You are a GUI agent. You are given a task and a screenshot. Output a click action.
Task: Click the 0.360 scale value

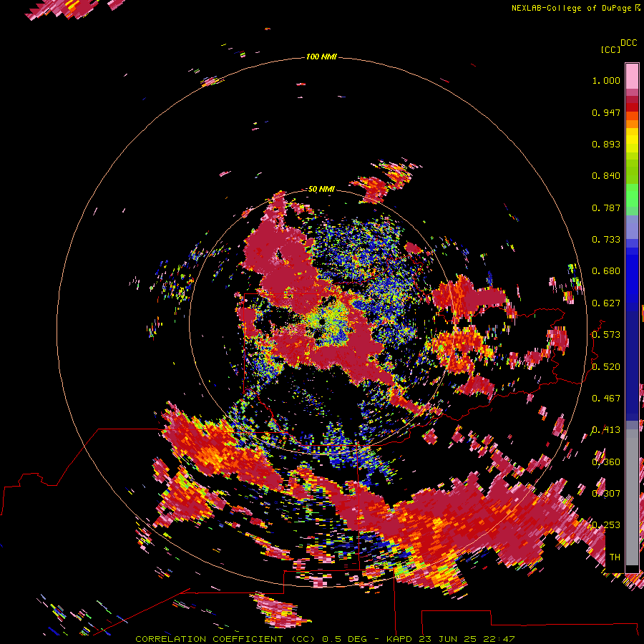click(x=606, y=462)
